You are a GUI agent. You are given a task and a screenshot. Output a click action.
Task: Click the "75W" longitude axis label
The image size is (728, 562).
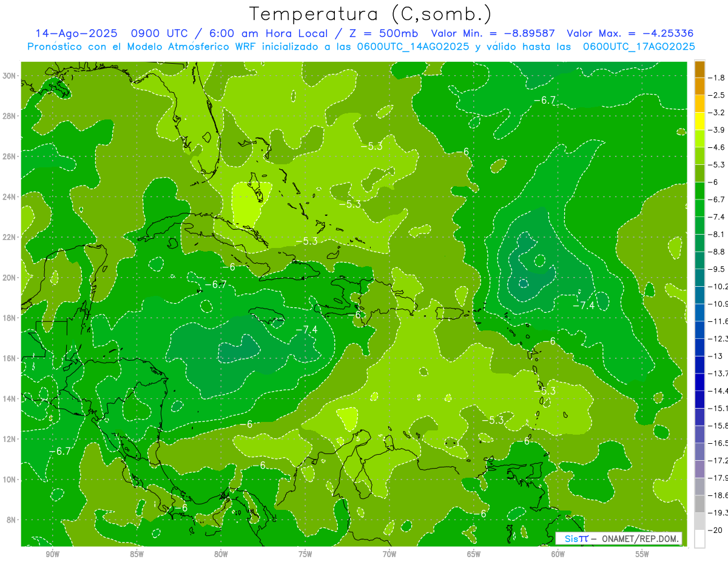coord(305,554)
